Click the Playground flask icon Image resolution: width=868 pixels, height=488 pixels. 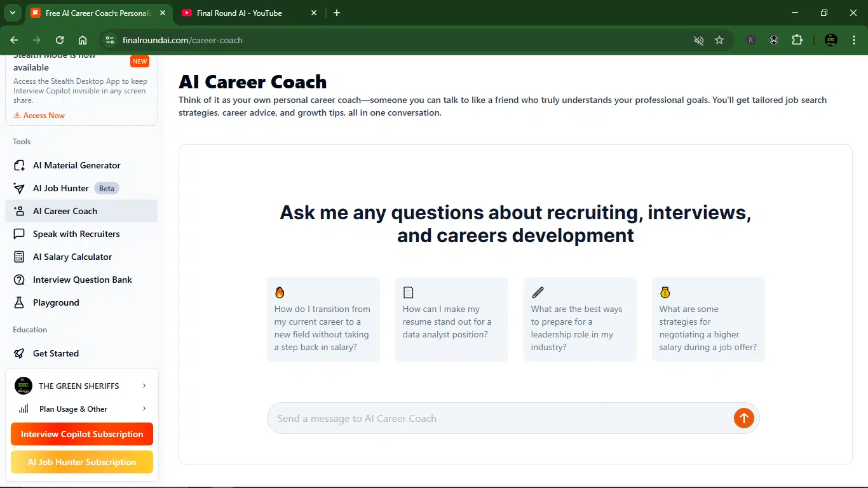[x=19, y=302]
